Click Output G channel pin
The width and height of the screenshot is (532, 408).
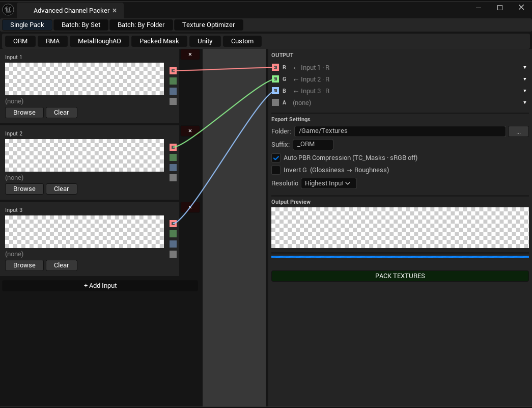coord(275,79)
